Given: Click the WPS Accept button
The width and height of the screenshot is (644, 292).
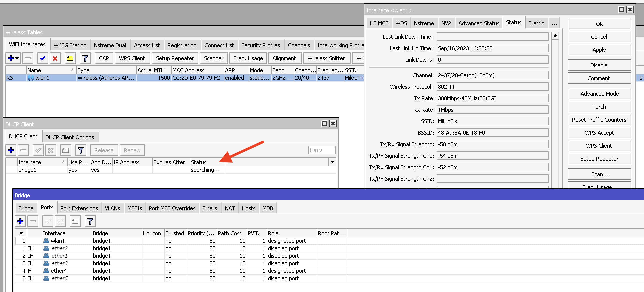Looking at the screenshot, I should click(x=599, y=133).
